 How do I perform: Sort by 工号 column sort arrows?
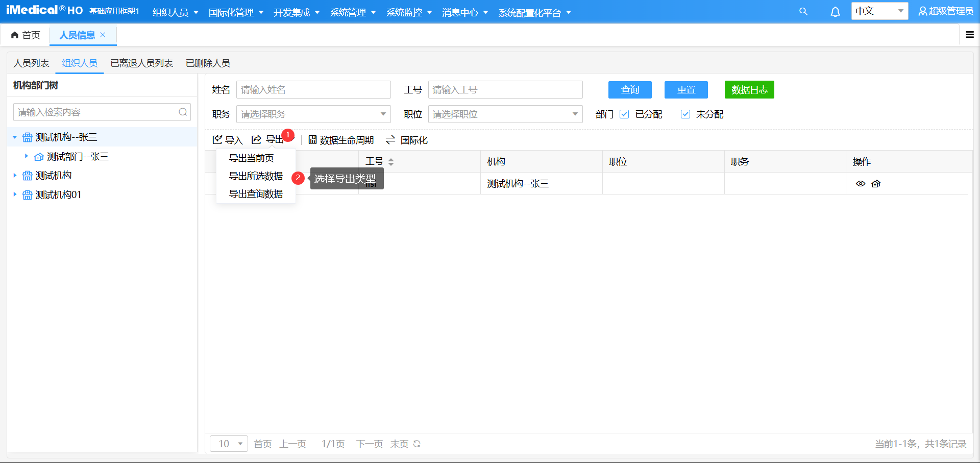tap(391, 162)
